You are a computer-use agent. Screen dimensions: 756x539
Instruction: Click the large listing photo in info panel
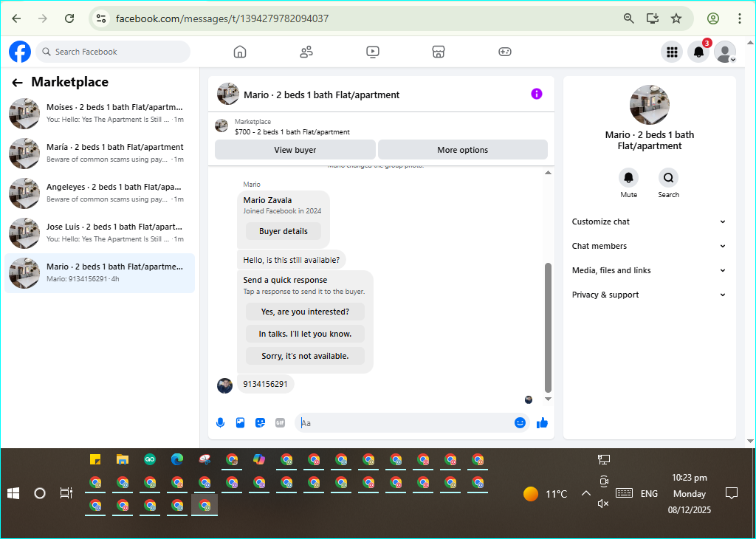tap(650, 105)
